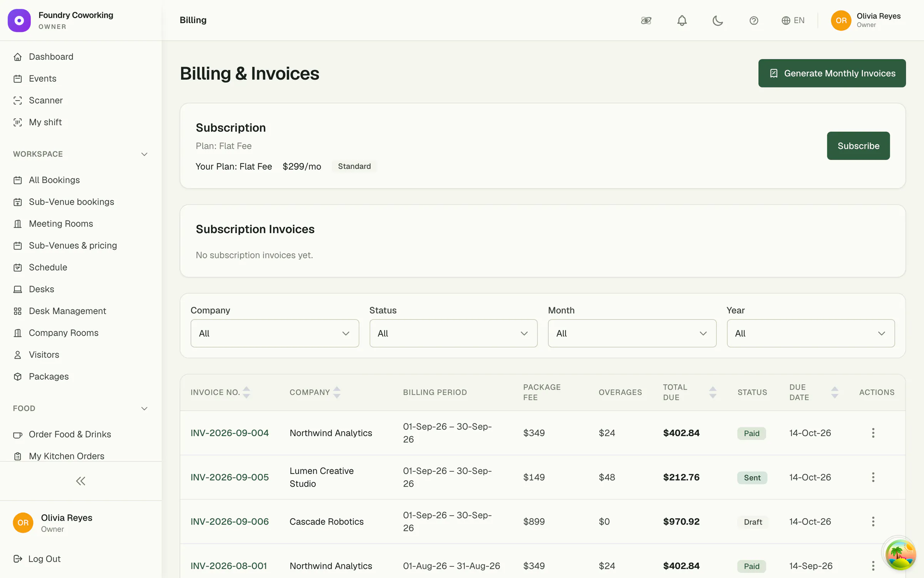The image size is (924, 578).
Task: Click Generate Monthly Invoices button
Action: point(832,73)
